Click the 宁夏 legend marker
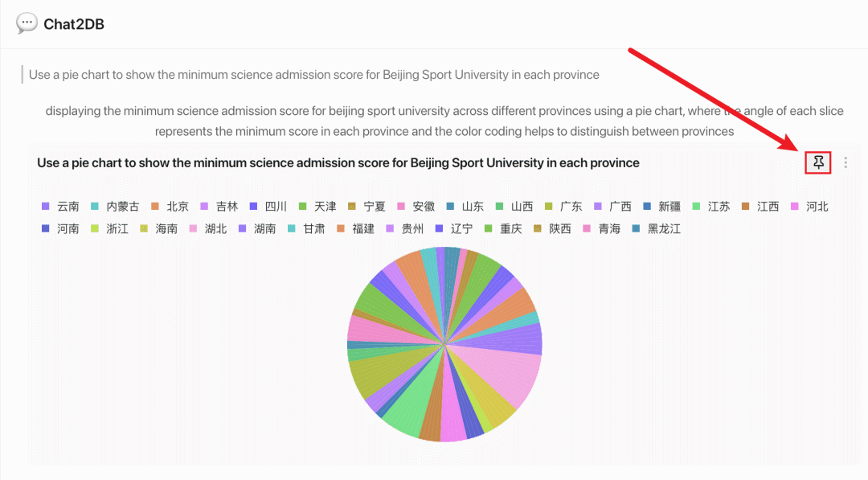The width and height of the screenshot is (868, 480). tap(351, 207)
